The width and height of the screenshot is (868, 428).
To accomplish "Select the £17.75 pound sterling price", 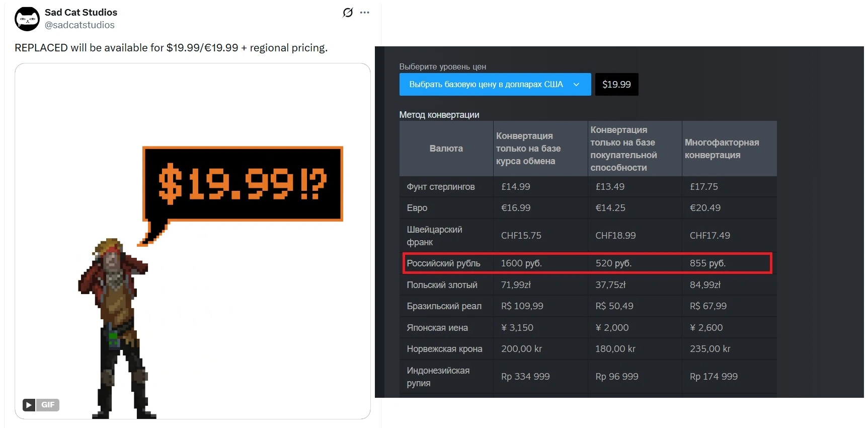I will click(x=704, y=187).
